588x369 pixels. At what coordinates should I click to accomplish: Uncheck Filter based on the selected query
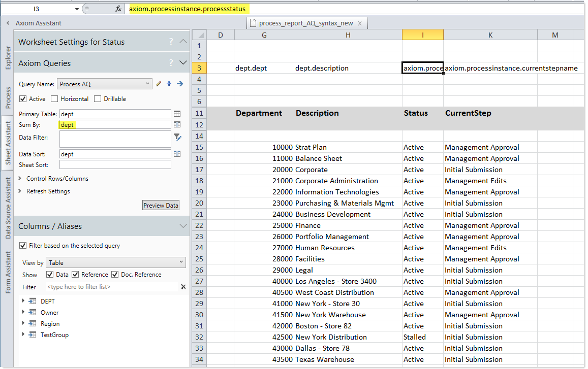(23, 246)
